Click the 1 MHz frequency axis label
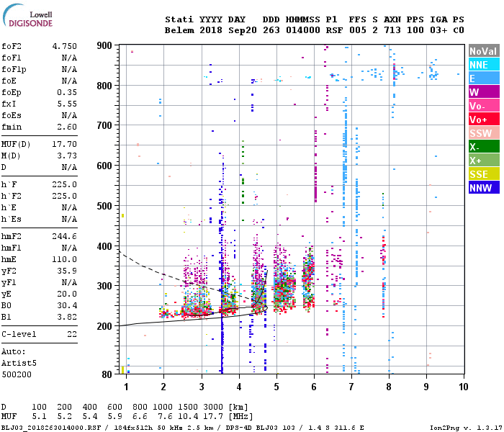504x432 pixels. (126, 387)
